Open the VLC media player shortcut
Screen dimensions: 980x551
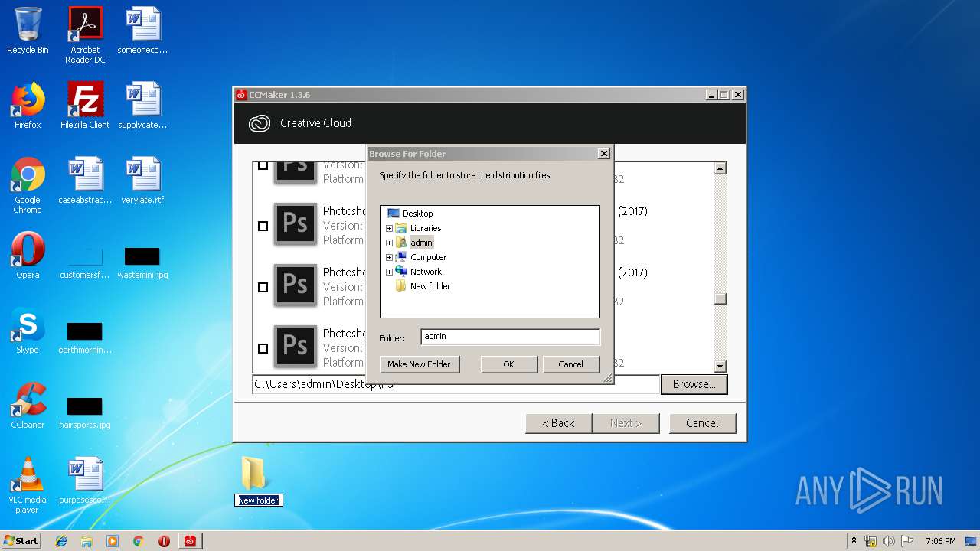[28, 485]
